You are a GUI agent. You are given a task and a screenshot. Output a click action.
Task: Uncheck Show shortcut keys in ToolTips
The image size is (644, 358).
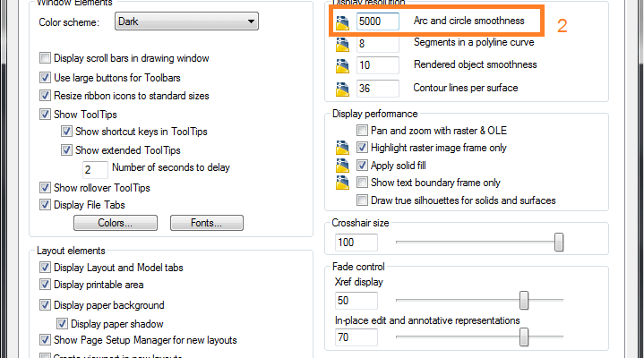click(66, 132)
